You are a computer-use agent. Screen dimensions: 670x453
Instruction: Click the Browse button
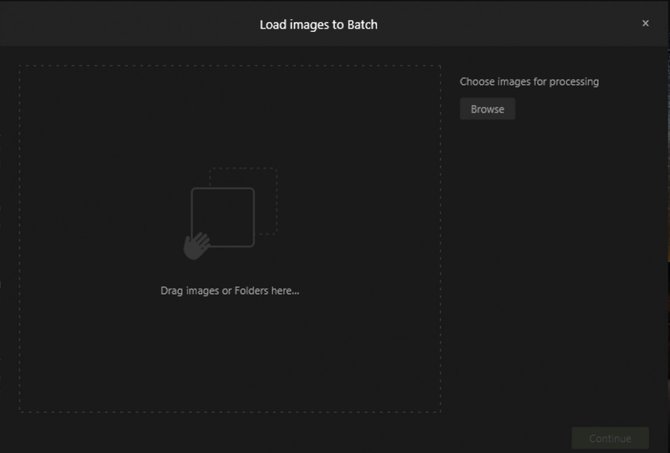(488, 109)
